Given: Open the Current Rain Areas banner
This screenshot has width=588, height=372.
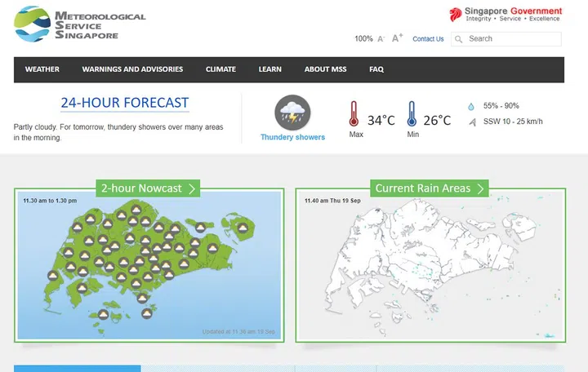Looking at the screenshot, I should tap(430, 188).
